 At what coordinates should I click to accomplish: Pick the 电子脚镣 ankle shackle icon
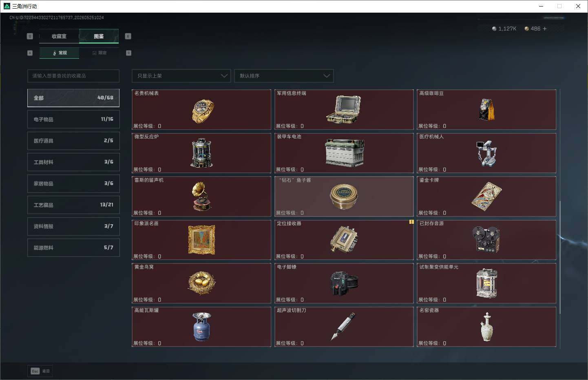coord(344,283)
